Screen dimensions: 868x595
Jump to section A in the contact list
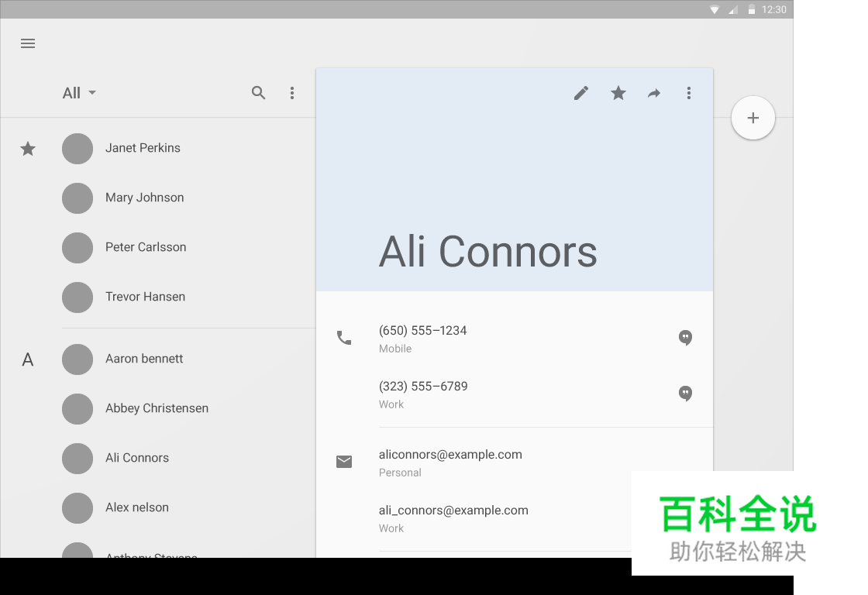coord(28,359)
